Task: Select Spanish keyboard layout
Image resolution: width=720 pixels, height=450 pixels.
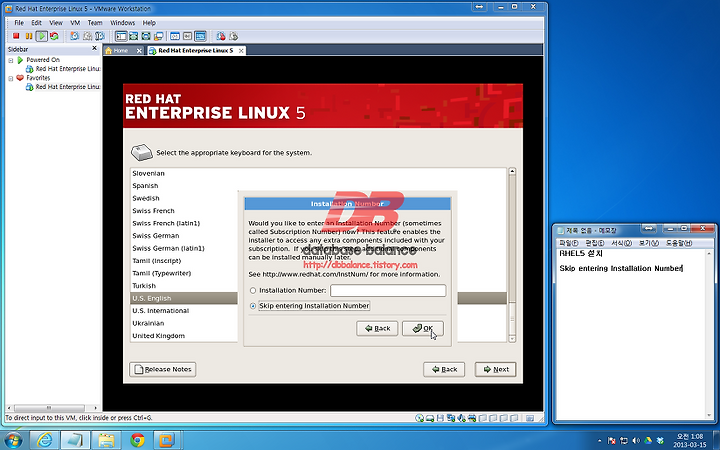Action: [145, 186]
